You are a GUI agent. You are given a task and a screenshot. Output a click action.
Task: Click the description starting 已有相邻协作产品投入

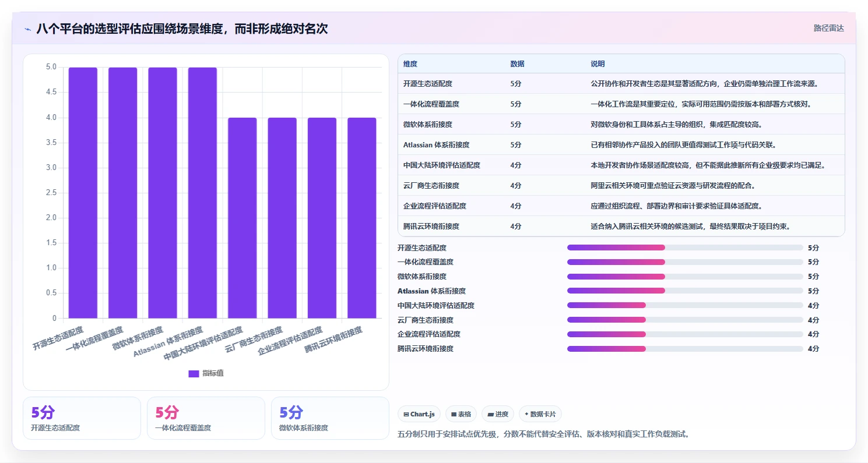(683, 145)
